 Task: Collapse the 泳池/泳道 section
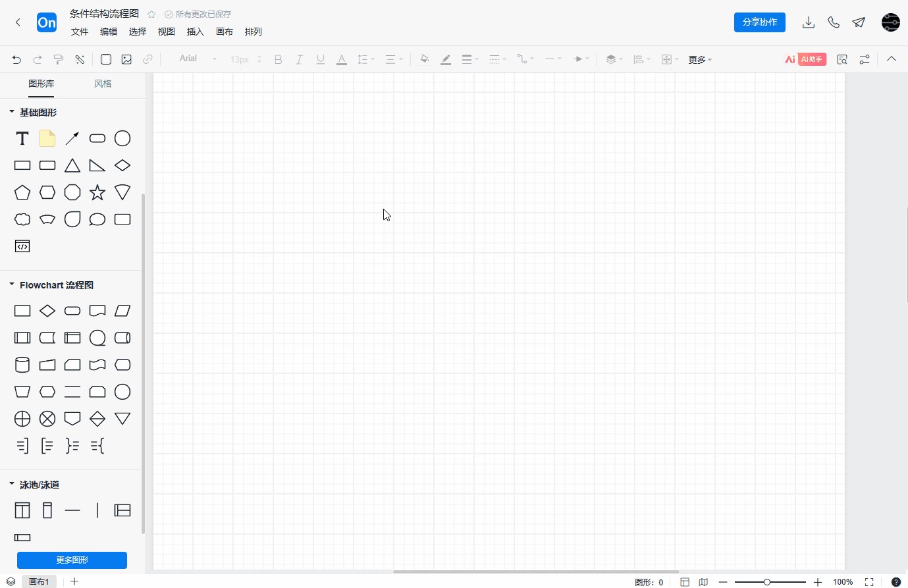12,484
